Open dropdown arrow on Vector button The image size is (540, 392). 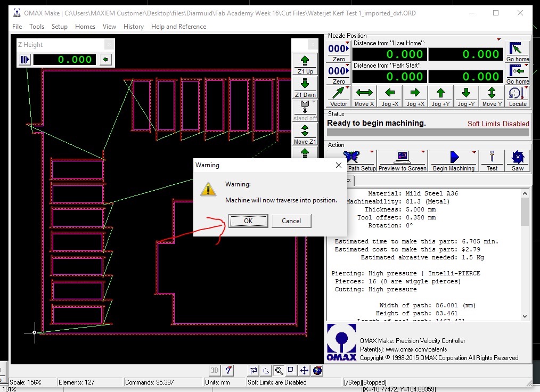click(x=348, y=87)
